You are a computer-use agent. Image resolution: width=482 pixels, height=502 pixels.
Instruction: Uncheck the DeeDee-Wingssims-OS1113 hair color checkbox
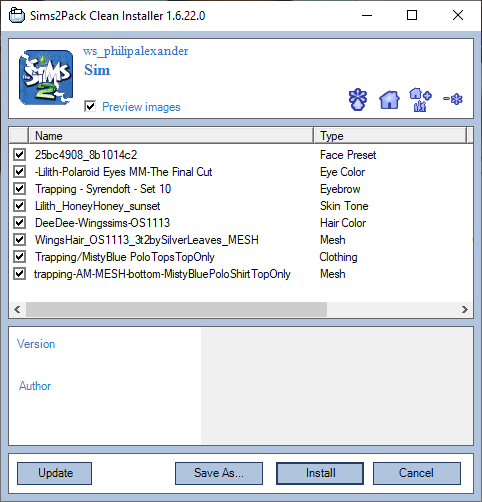click(20, 223)
